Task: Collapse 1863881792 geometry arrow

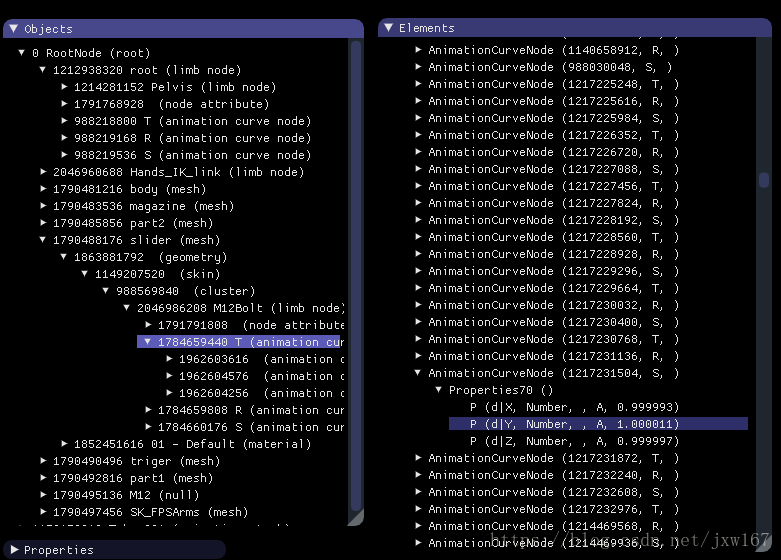Action: 64,257
